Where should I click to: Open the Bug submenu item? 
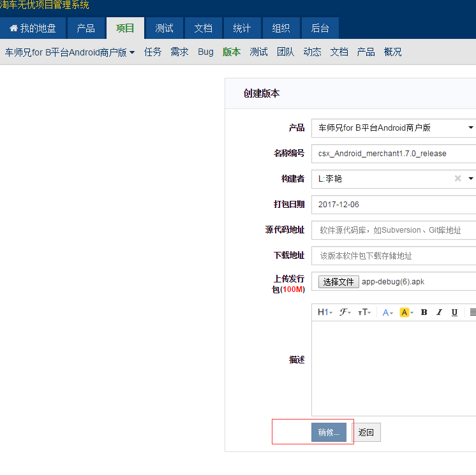205,52
